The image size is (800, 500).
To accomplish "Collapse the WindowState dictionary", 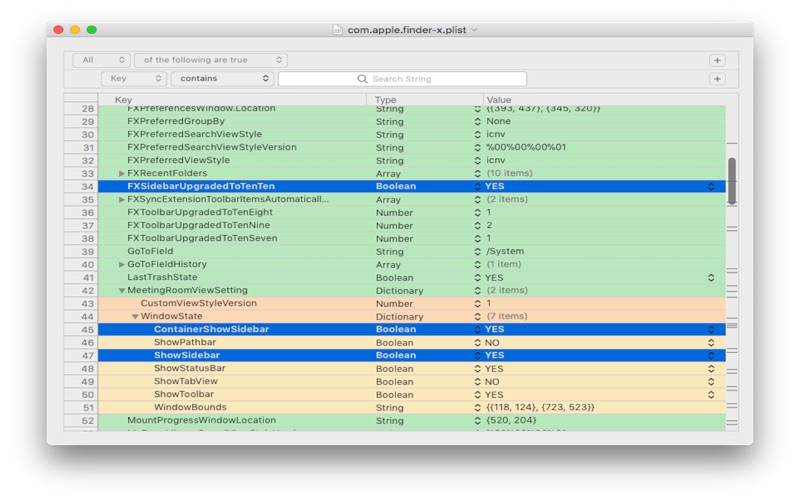I will coord(135,316).
